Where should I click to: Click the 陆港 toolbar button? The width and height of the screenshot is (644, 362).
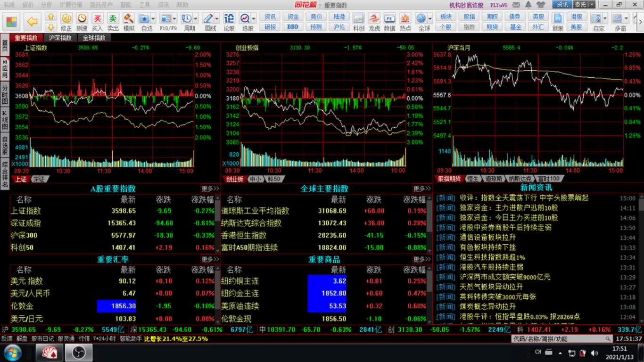339,16
